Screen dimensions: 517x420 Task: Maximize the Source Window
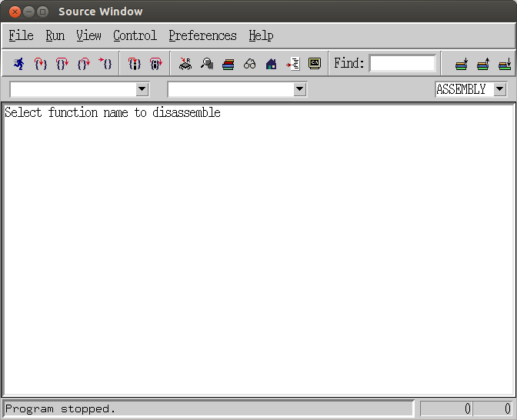[42, 12]
